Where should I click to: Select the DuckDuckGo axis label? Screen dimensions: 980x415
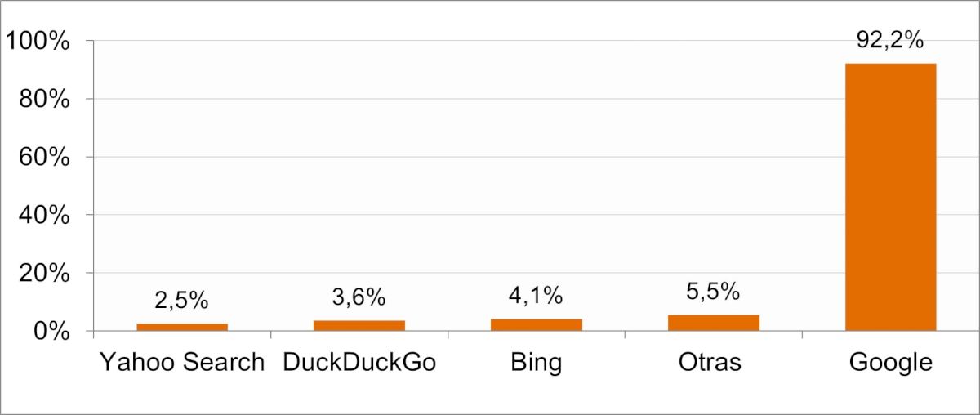tap(359, 362)
